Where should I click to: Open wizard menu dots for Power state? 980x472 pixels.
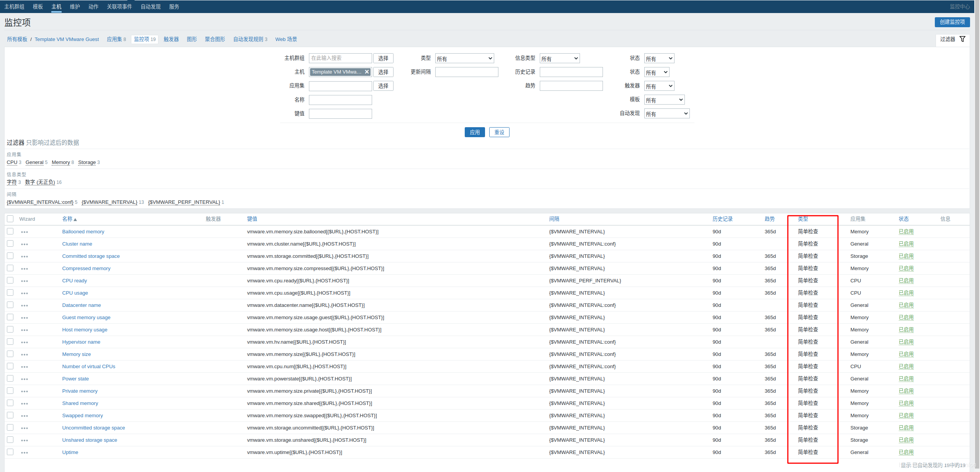(x=24, y=379)
